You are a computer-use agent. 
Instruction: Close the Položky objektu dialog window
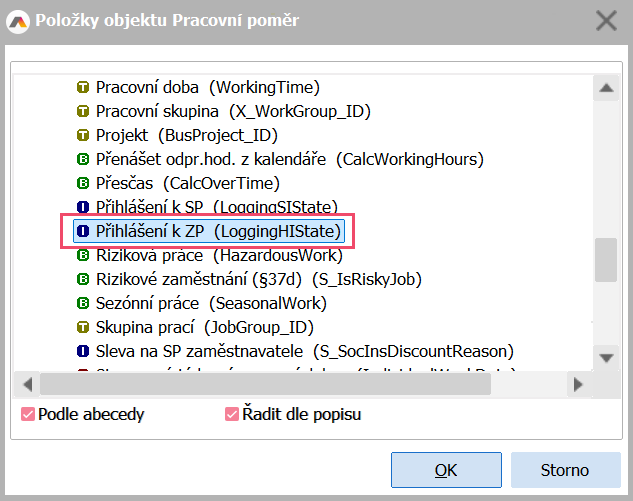pos(606,20)
